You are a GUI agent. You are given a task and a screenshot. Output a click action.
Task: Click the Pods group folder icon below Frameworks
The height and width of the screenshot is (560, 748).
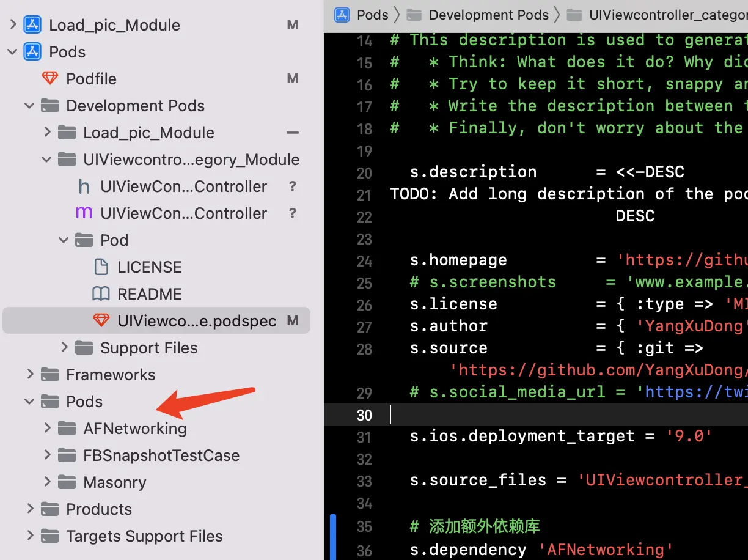point(50,402)
